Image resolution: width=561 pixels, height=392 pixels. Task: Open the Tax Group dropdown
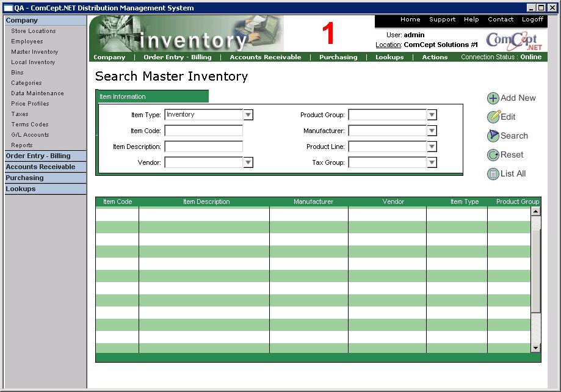click(432, 162)
